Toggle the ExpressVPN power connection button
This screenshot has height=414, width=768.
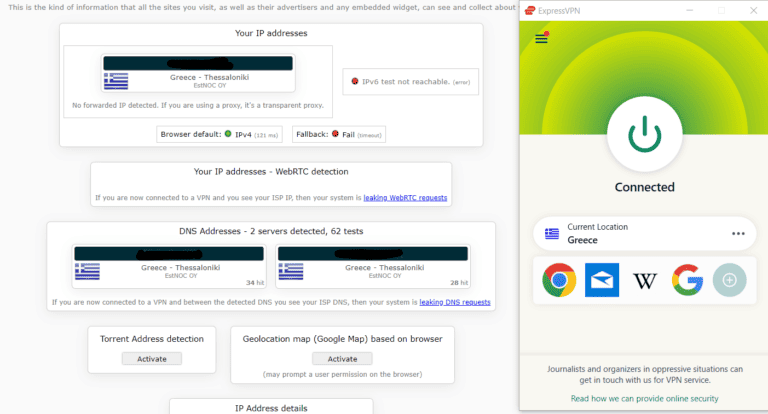coord(645,134)
